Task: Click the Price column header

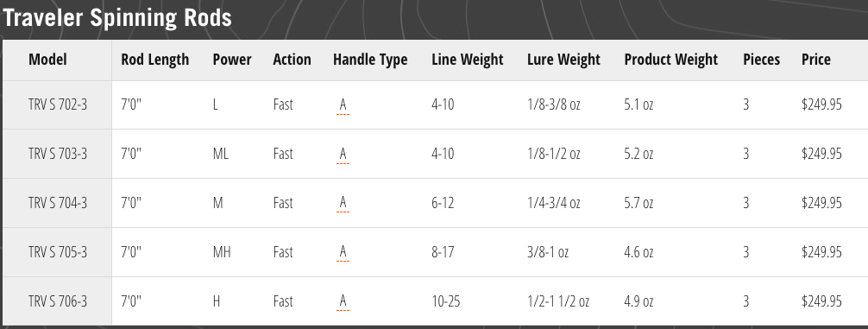Action: click(816, 60)
